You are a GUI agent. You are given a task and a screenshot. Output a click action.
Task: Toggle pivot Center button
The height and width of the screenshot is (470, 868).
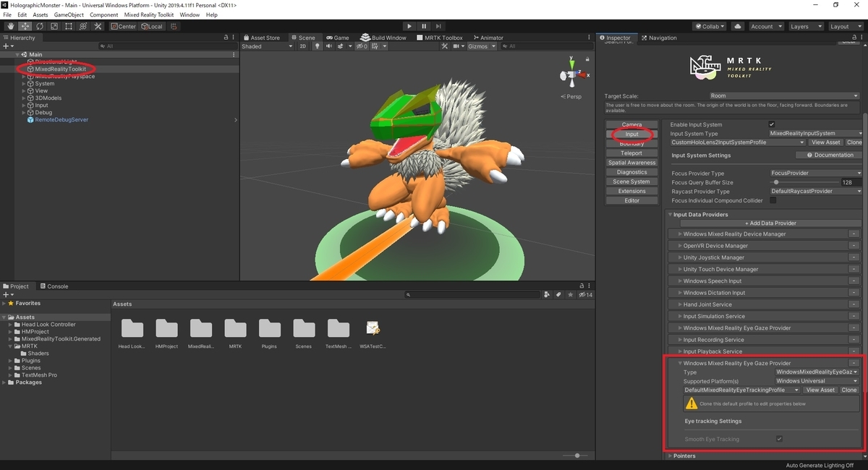click(x=124, y=26)
